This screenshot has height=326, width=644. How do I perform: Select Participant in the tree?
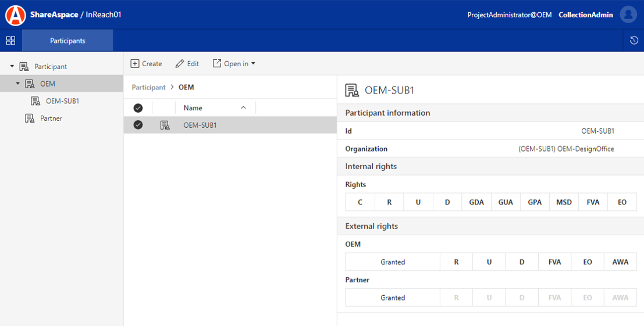click(x=51, y=66)
